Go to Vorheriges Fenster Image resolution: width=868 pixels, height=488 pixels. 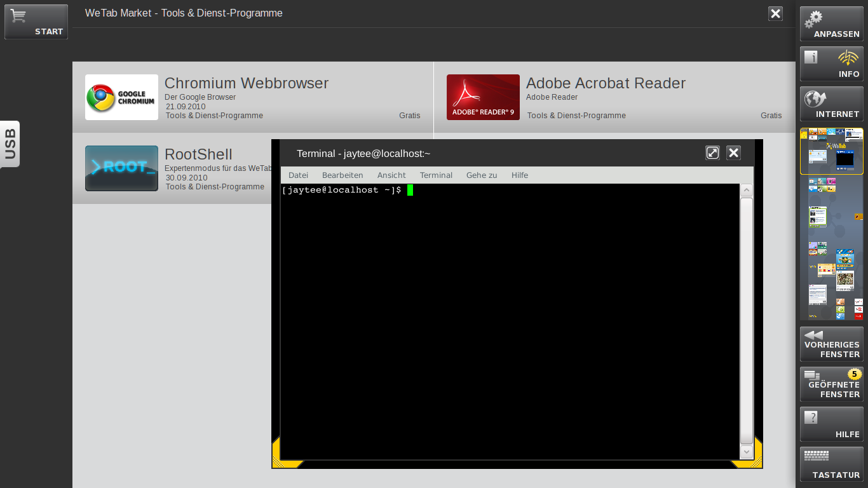[x=831, y=344]
